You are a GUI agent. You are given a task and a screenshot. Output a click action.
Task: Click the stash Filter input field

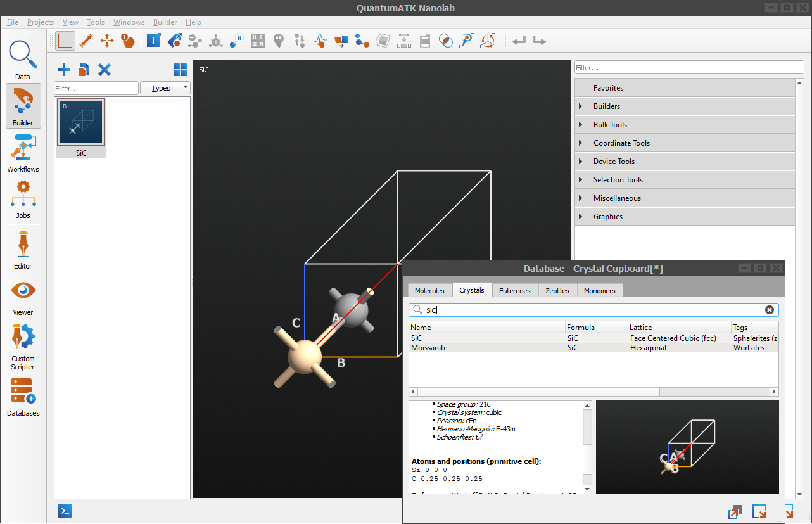pyautogui.click(x=96, y=88)
